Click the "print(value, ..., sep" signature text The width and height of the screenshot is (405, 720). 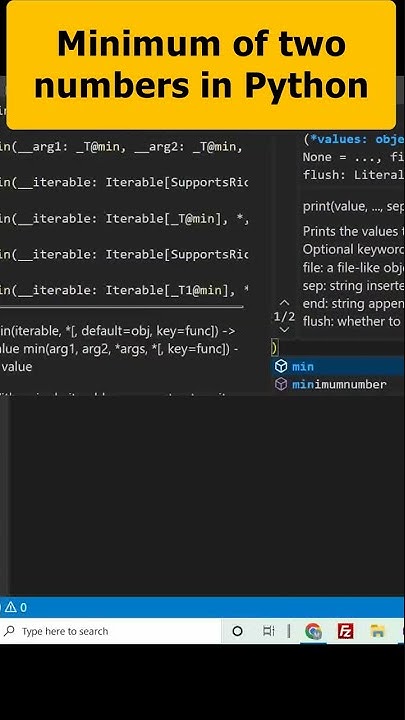click(354, 207)
